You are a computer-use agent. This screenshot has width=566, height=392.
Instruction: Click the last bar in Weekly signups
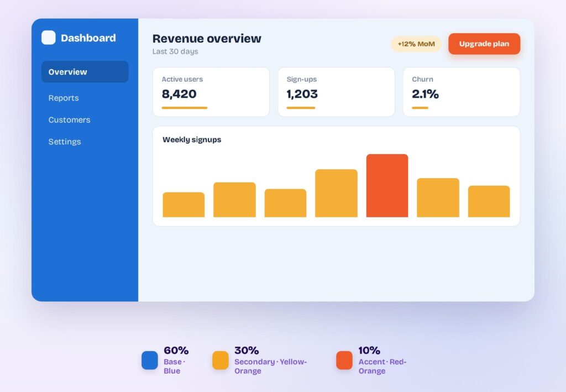tap(489, 201)
